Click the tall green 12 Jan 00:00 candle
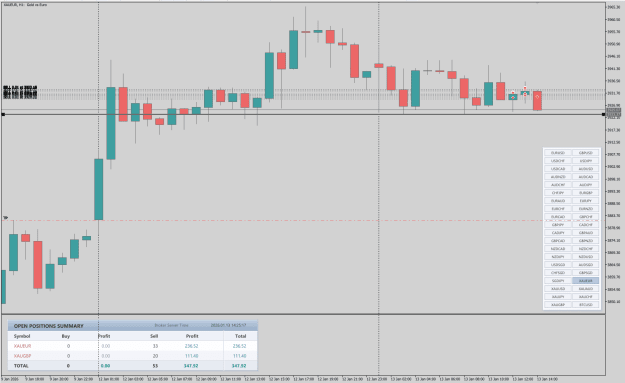 98,189
